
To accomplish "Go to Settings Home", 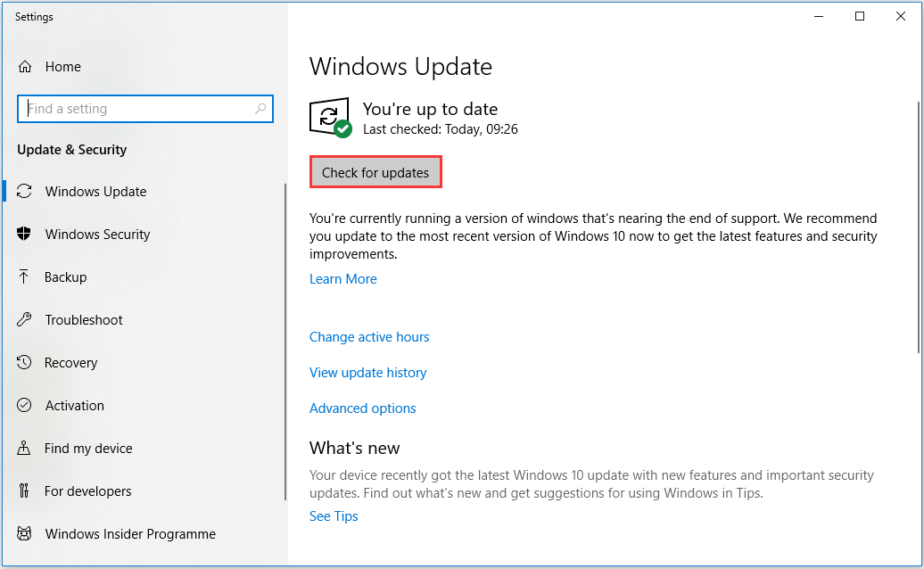I will pyautogui.click(x=63, y=67).
